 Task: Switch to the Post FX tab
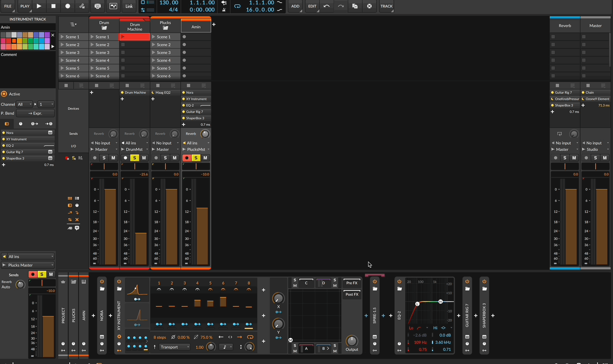click(352, 294)
